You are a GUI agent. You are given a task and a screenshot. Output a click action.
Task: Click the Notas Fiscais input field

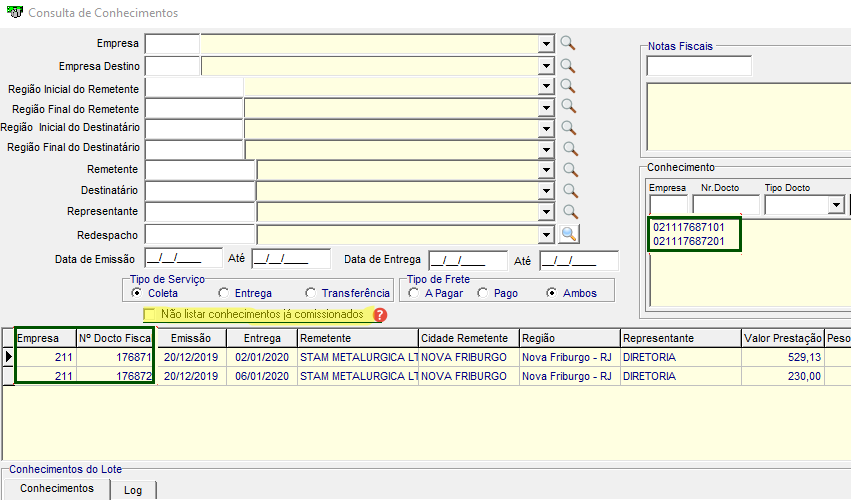click(x=699, y=66)
